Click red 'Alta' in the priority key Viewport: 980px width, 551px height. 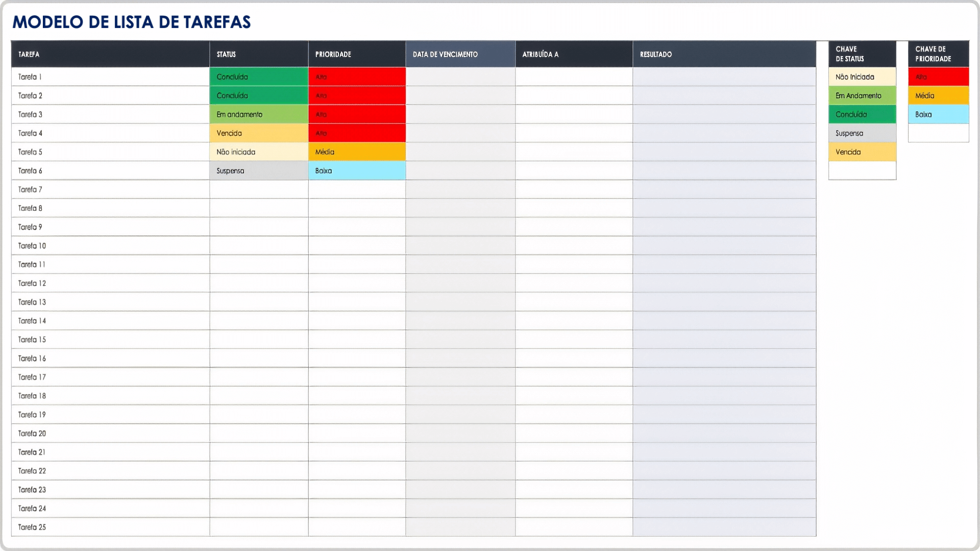[x=938, y=77]
